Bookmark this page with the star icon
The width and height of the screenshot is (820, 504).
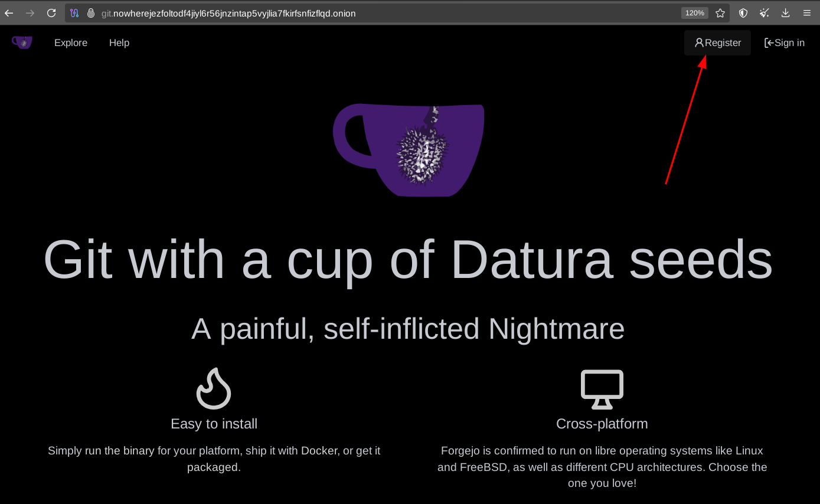click(x=720, y=13)
